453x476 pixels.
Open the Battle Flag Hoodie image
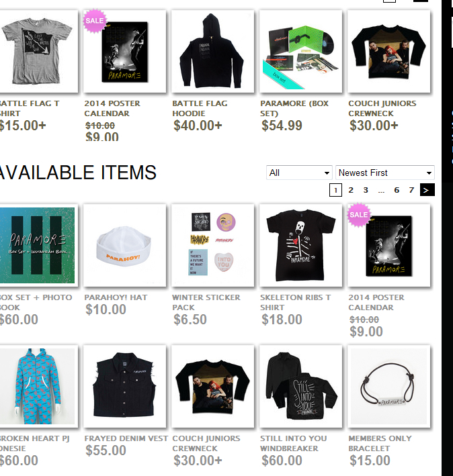[x=212, y=51]
